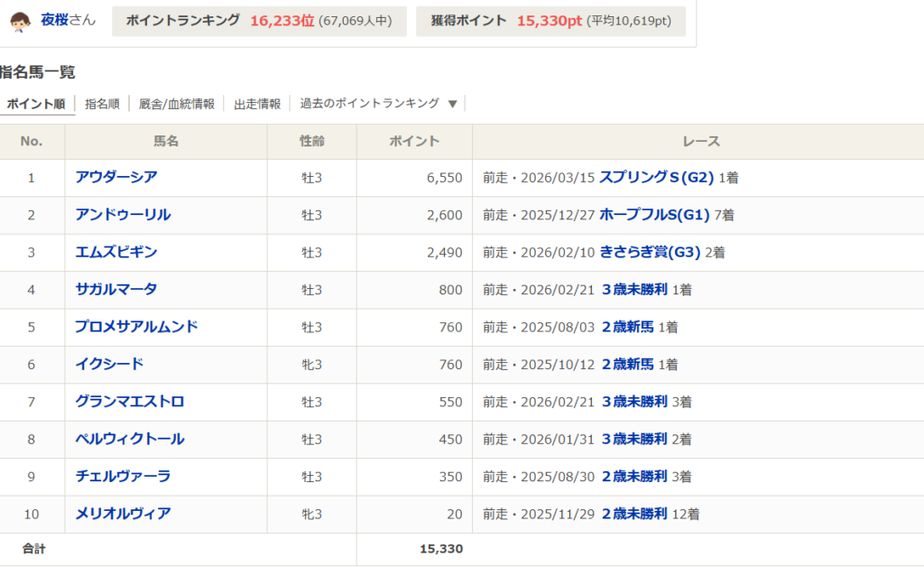924x567 pixels.
Task: Open the イクシード horse link
Action: point(109,364)
